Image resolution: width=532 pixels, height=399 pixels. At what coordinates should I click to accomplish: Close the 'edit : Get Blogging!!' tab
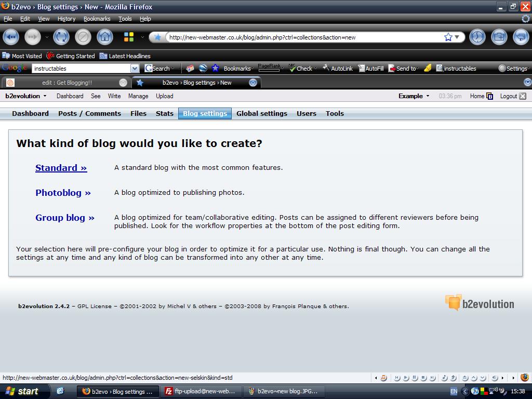coord(123,83)
